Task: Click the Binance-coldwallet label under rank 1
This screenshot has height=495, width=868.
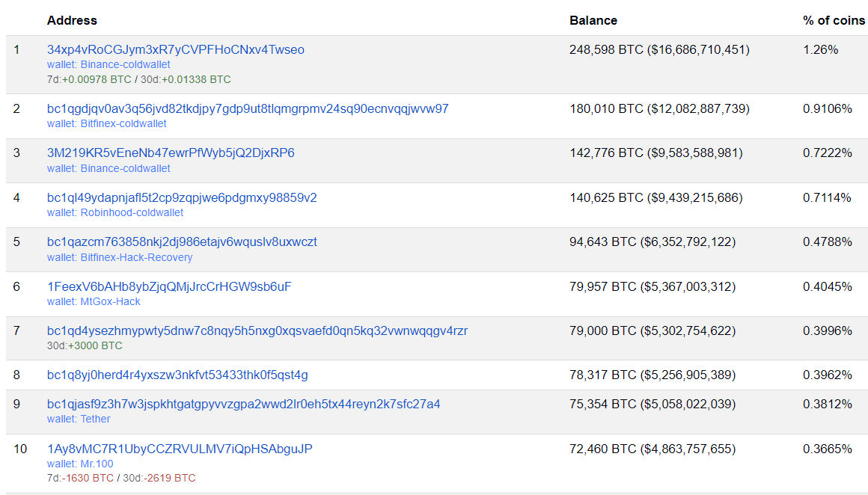Action: [x=125, y=64]
